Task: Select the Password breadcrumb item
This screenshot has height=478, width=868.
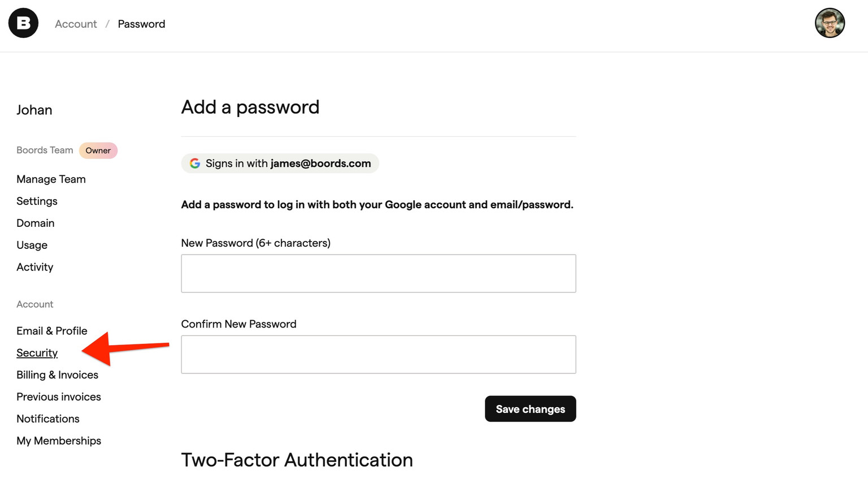Action: [x=141, y=24]
